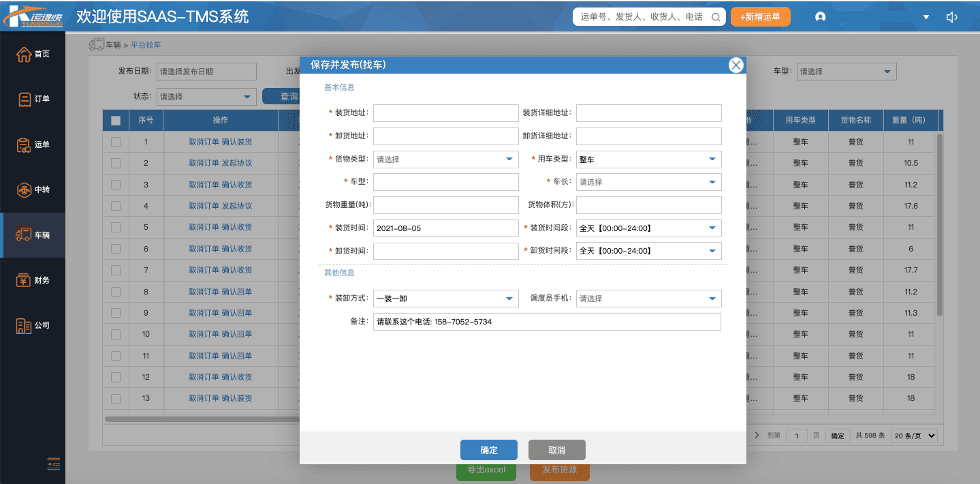Check the checkbox for row 1

pos(116,142)
